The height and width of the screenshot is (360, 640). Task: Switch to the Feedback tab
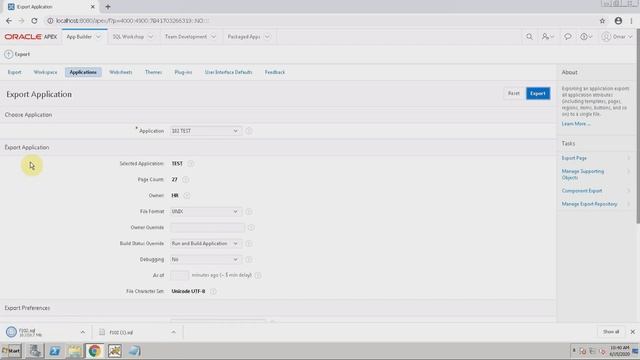pyautogui.click(x=275, y=72)
